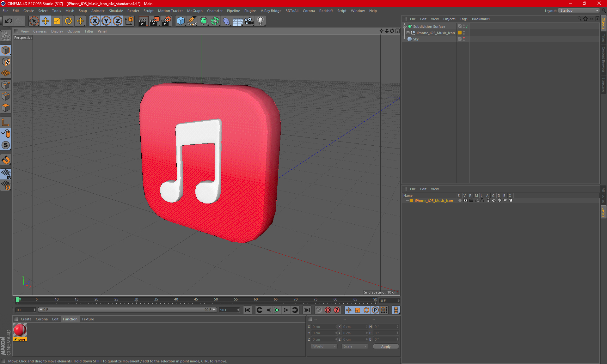Image resolution: width=607 pixels, height=364 pixels.
Task: Select the Live Selection tool
Action: [34, 21]
